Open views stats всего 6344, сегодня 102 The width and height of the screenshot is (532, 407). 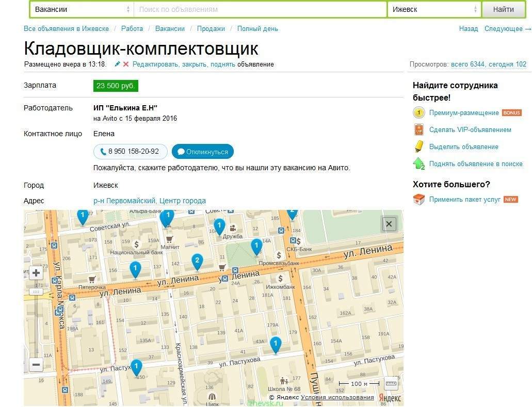point(489,64)
